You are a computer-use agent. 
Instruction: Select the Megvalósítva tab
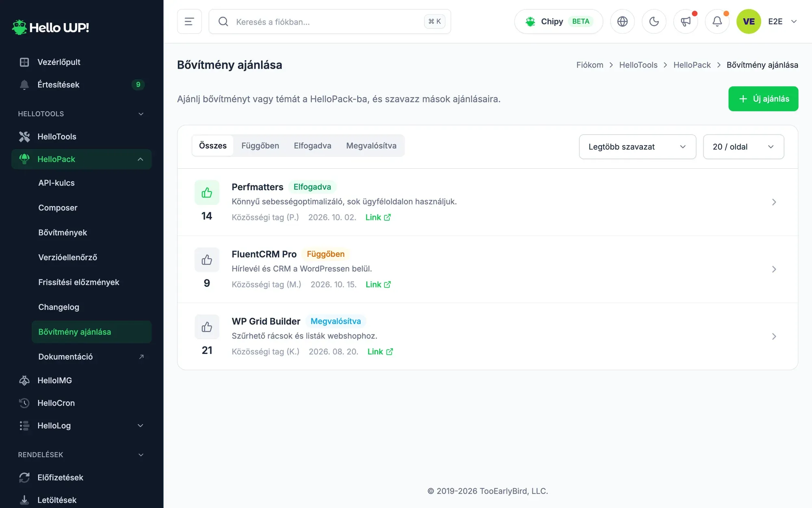point(371,145)
